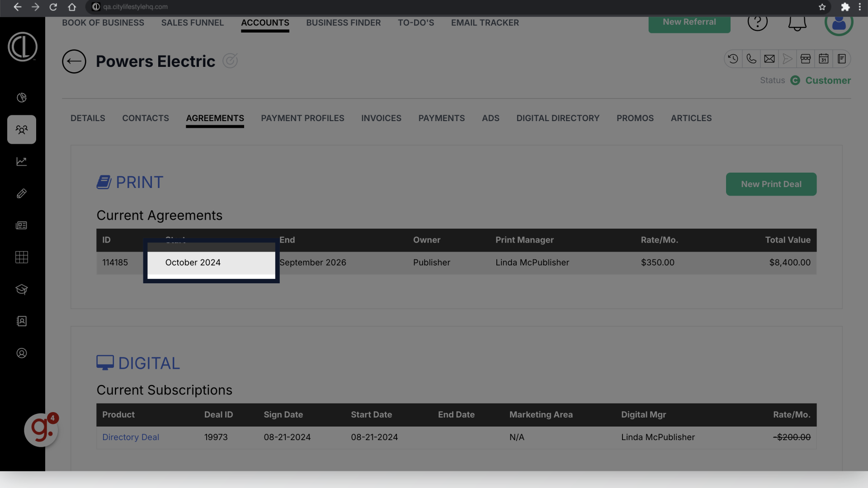Select the Agreements tab

click(x=215, y=118)
